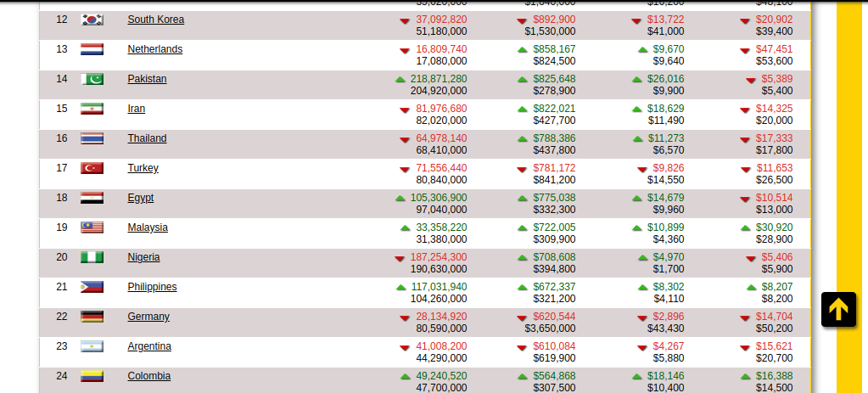Click the Malaysia flag icon
The image size is (868, 393).
tap(92, 227)
